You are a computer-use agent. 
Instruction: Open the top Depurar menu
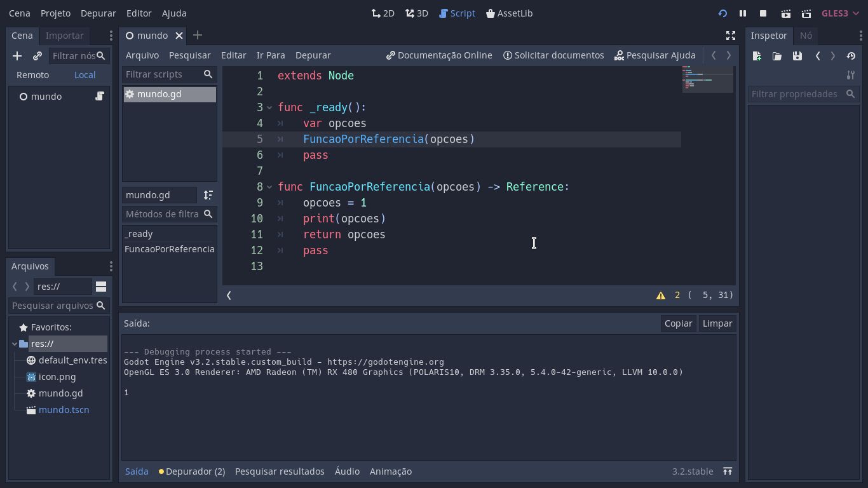98,13
